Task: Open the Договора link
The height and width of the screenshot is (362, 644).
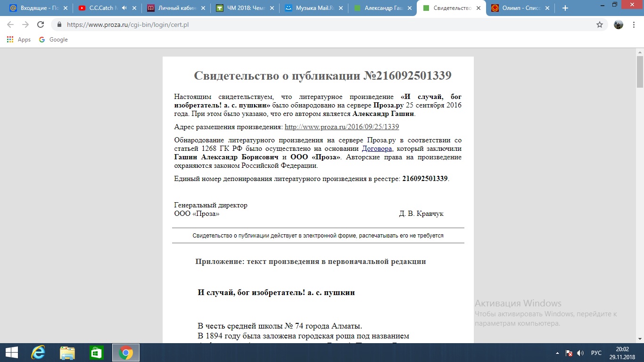Action: click(x=377, y=148)
